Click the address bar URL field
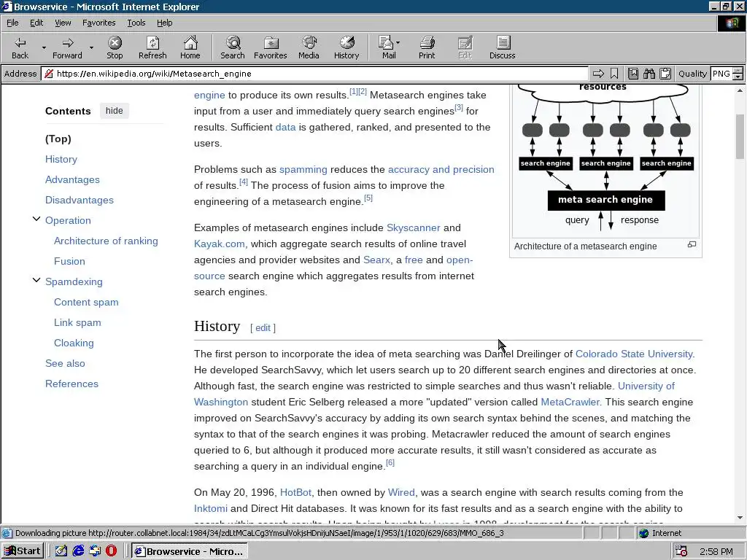This screenshot has width=747, height=560. (x=314, y=74)
